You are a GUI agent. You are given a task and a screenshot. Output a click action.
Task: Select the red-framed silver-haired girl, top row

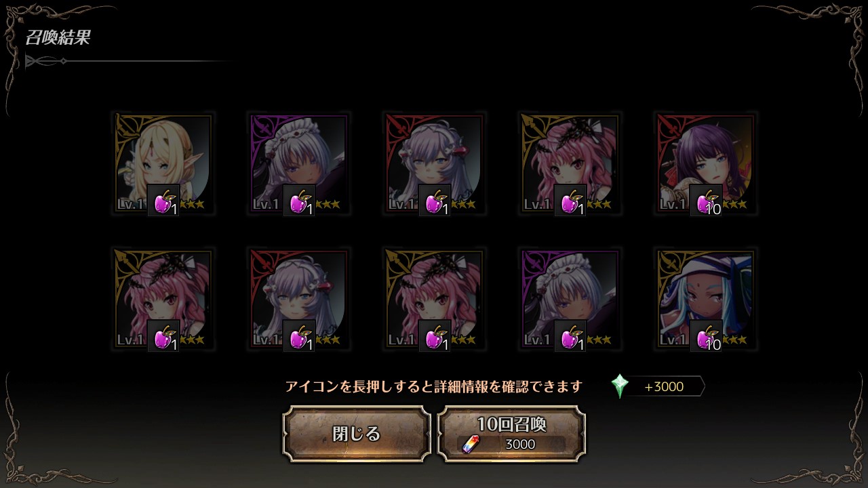tap(435, 164)
